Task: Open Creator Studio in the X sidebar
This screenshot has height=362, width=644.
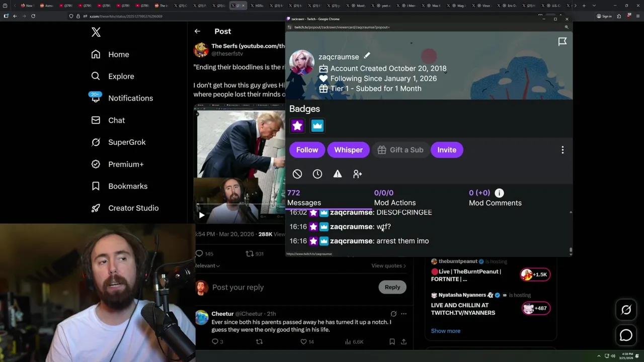Action: click(125, 208)
